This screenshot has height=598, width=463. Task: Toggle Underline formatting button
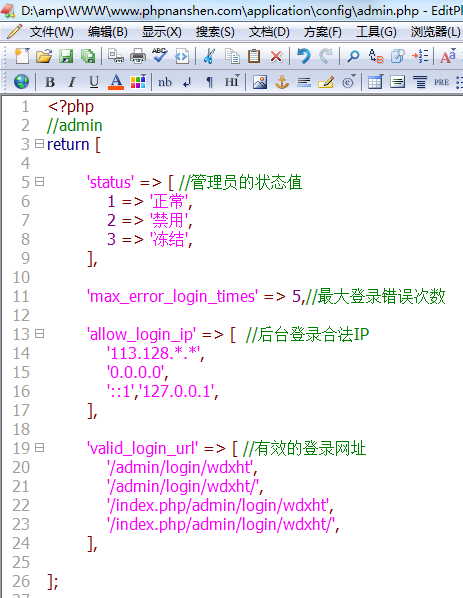(x=94, y=82)
